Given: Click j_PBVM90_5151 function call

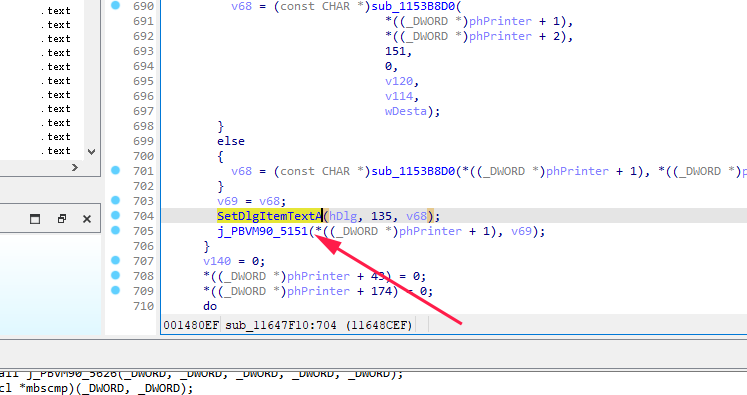Looking at the screenshot, I should [x=262, y=231].
